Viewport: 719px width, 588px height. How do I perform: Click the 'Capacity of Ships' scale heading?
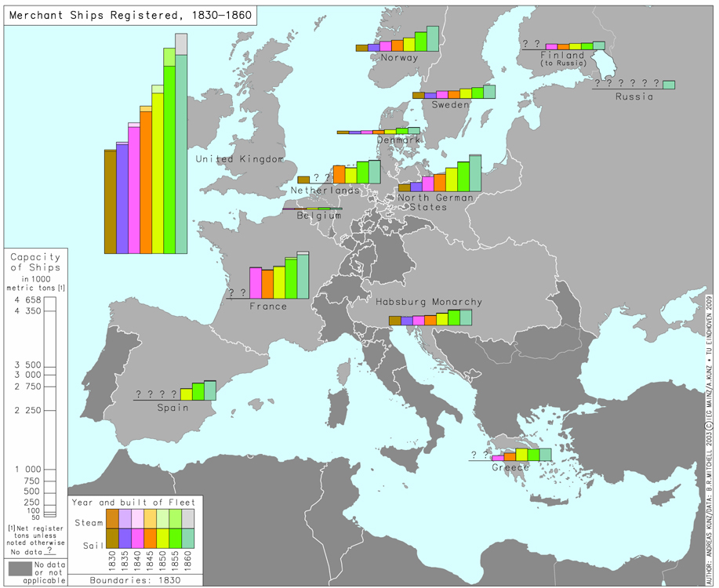[34, 263]
